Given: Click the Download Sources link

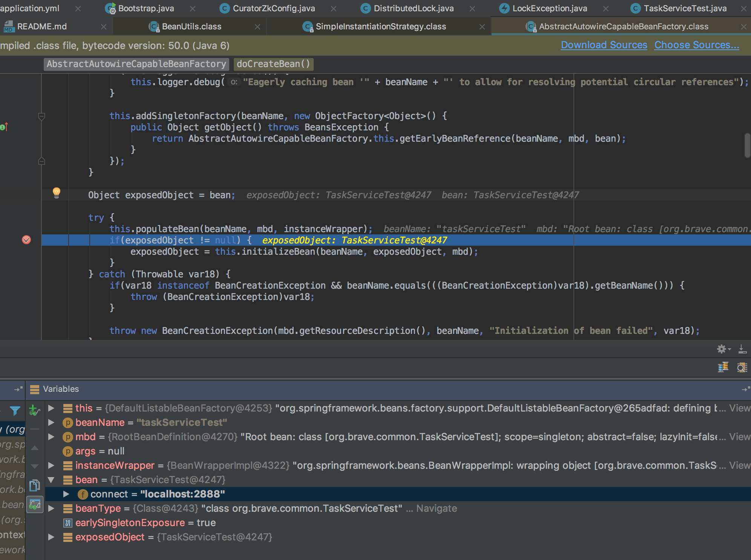Looking at the screenshot, I should [604, 45].
